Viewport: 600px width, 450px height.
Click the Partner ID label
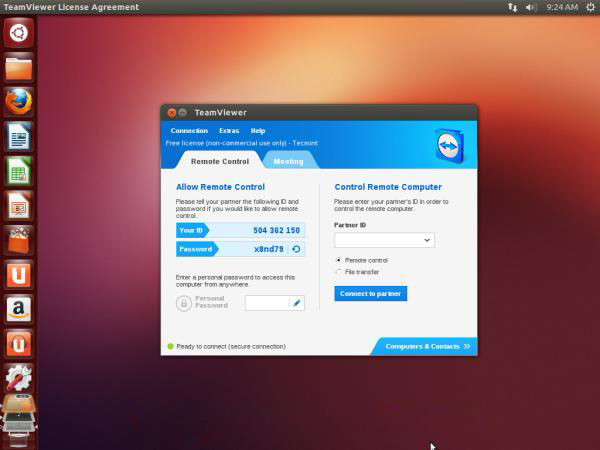point(350,225)
